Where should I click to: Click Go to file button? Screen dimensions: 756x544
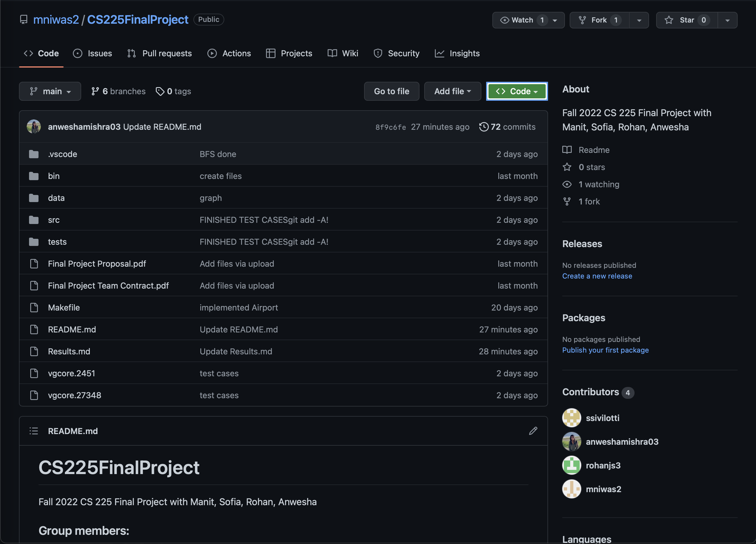pyautogui.click(x=391, y=91)
